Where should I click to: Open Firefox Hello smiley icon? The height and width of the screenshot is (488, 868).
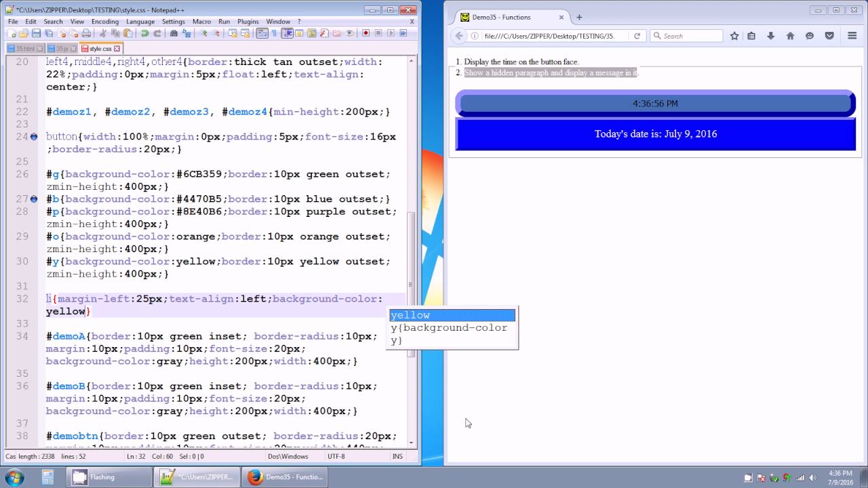point(810,36)
